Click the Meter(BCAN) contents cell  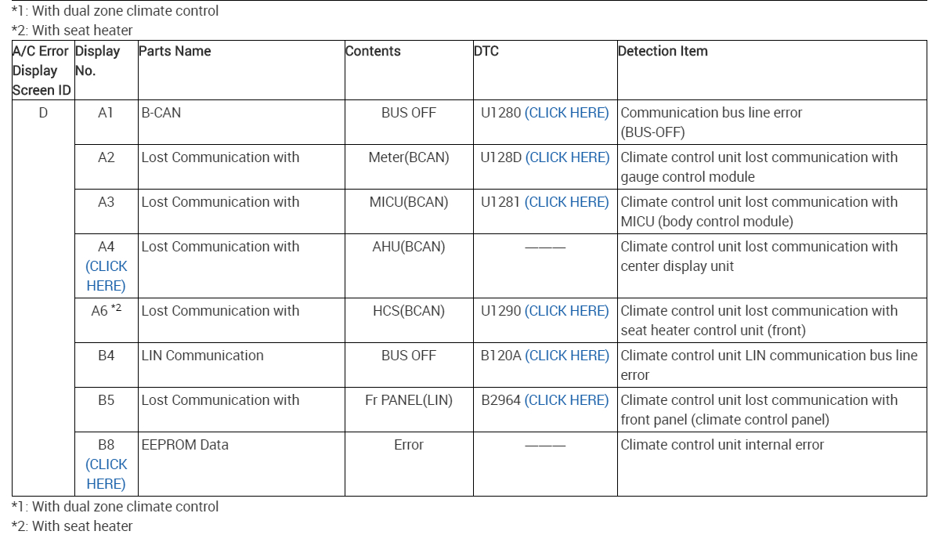click(409, 157)
